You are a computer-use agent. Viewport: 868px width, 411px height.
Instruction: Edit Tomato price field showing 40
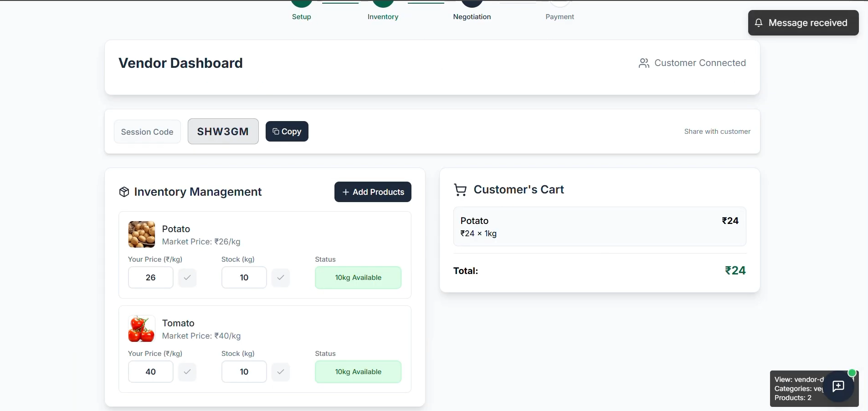pyautogui.click(x=151, y=372)
